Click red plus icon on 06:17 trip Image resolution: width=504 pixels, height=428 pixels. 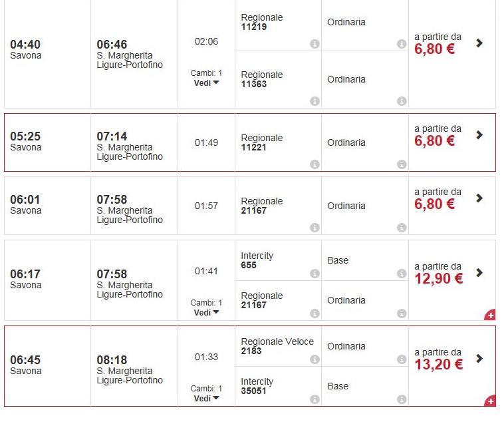pyautogui.click(x=490, y=315)
